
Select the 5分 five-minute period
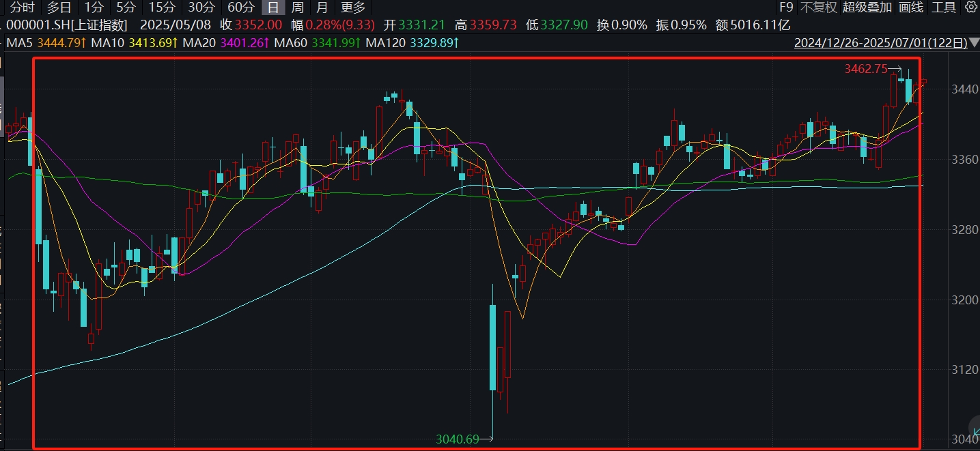[126, 8]
